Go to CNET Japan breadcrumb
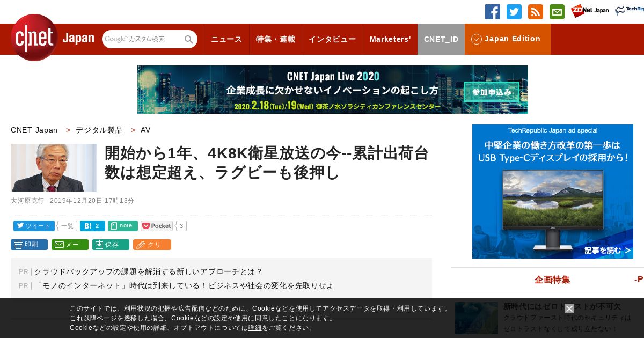The height and width of the screenshot is (338, 644). (34, 130)
